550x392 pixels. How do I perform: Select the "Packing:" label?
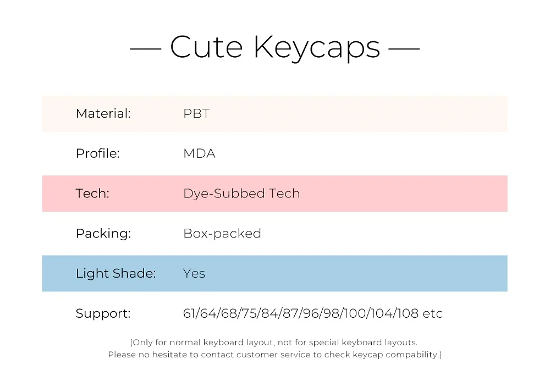pos(103,234)
